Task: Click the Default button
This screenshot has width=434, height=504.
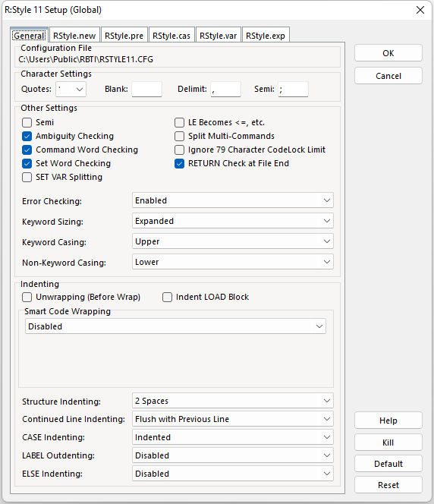Action: tap(388, 464)
